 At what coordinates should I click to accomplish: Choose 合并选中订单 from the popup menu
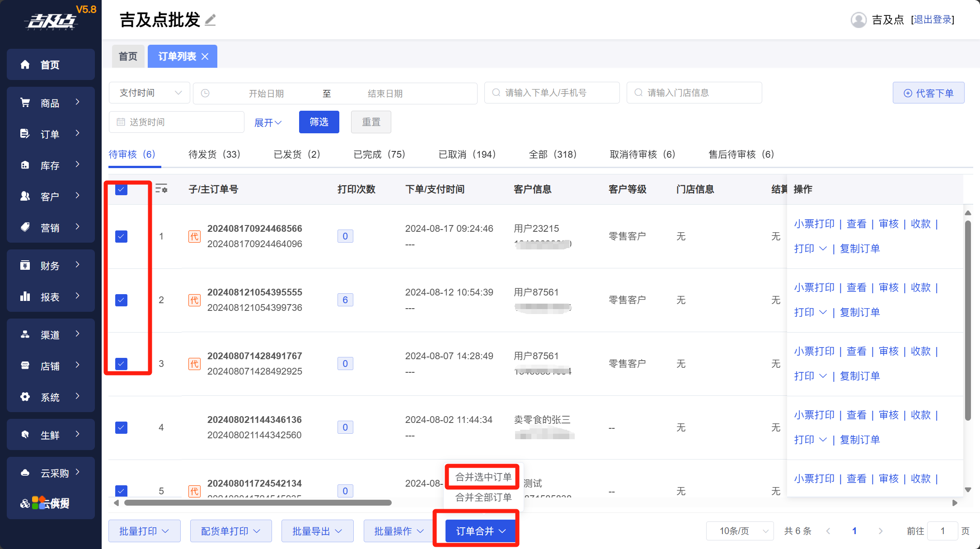[x=483, y=477]
